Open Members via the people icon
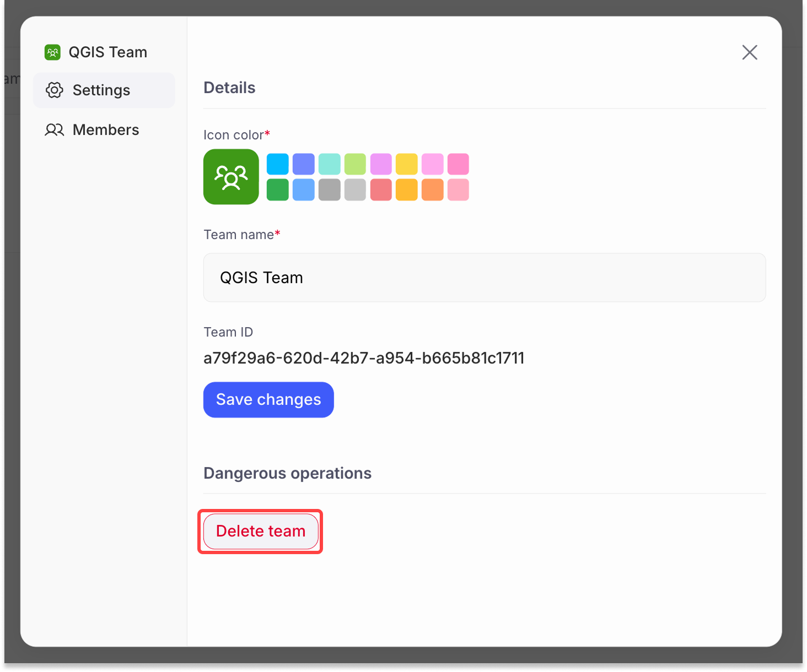807x672 pixels. coord(55,129)
